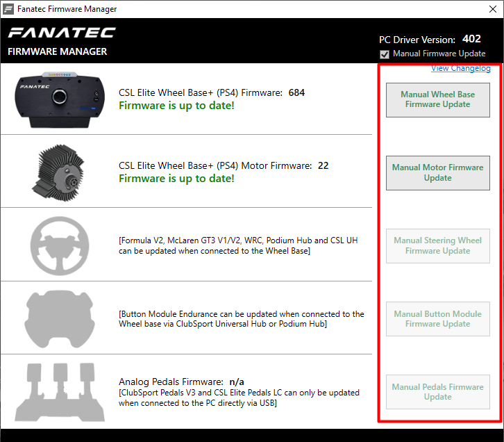Click the grey pedals icon
This screenshot has height=442, width=504.
pyautogui.click(x=60, y=392)
